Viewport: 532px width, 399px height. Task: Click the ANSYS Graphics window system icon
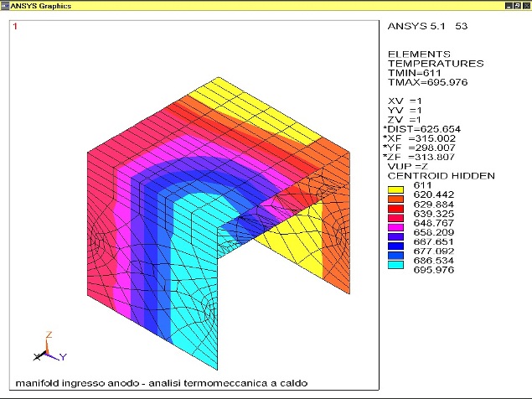[5, 6]
